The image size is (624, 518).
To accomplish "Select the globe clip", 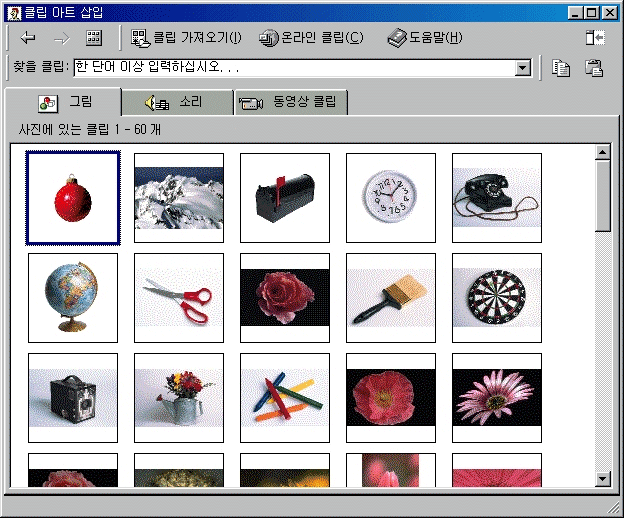I will tap(73, 298).
